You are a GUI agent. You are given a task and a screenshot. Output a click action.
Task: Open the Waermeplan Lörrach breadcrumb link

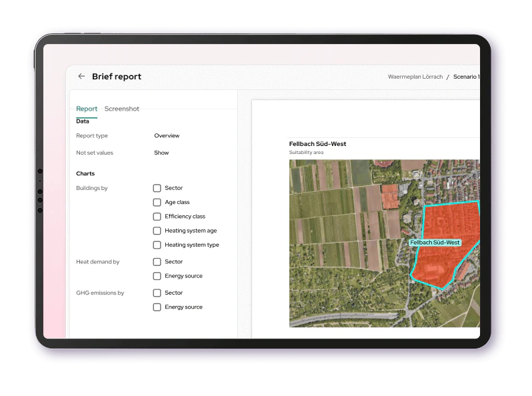click(415, 77)
